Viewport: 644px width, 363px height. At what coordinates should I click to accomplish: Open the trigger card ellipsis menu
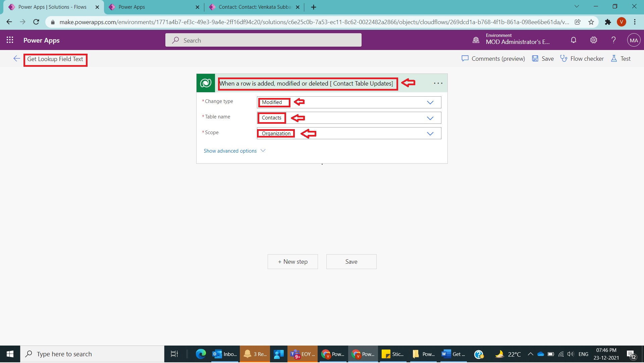click(438, 83)
